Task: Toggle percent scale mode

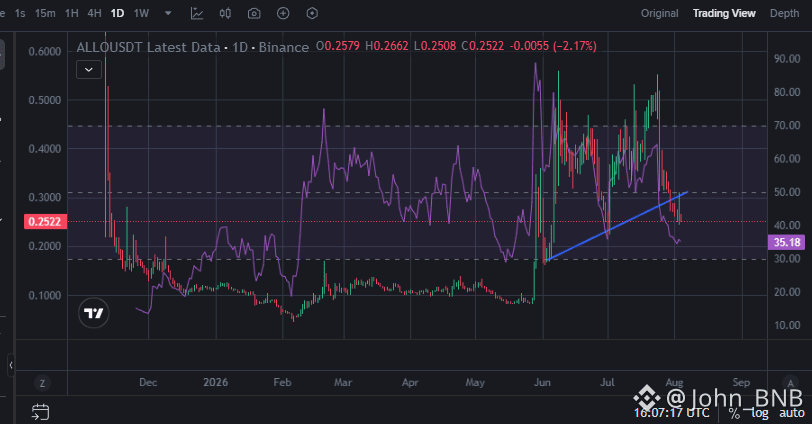Action: 734,413
